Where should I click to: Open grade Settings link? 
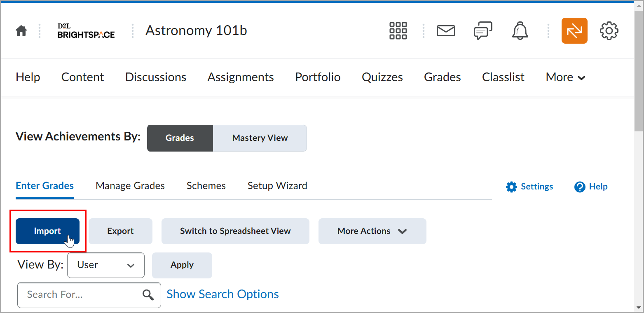tap(529, 187)
